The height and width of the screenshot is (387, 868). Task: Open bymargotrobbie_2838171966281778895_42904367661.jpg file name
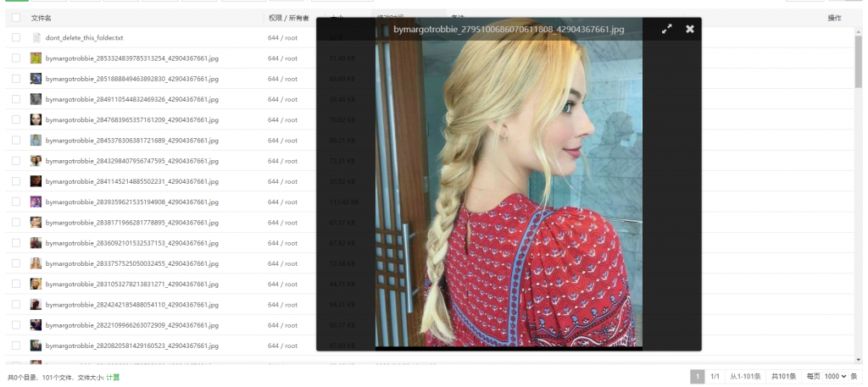pyautogui.click(x=131, y=223)
